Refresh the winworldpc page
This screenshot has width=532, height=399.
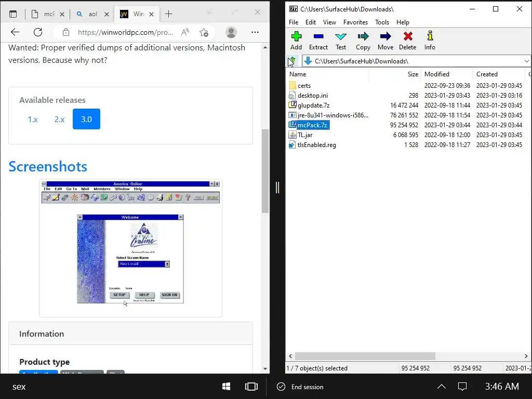[x=38, y=32]
